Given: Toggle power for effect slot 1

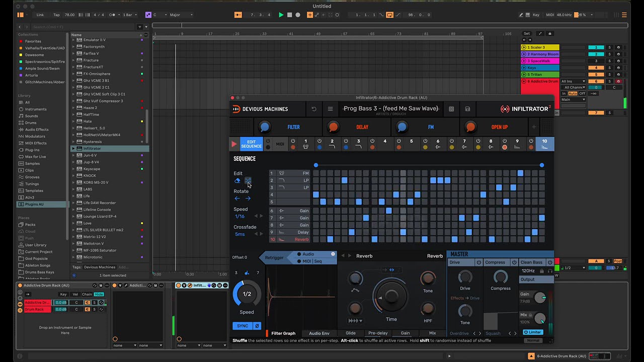Looking at the screenshot, I should pos(292,141).
